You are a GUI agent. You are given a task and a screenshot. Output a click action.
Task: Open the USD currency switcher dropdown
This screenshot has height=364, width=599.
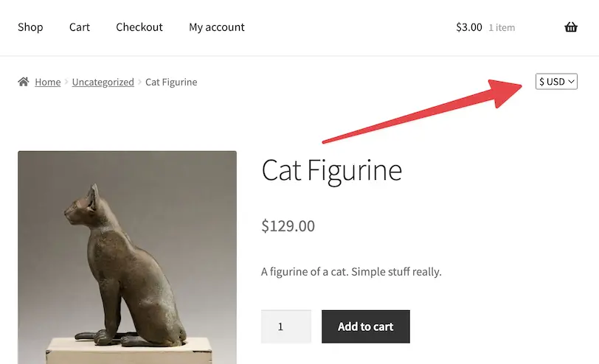pyautogui.click(x=556, y=82)
